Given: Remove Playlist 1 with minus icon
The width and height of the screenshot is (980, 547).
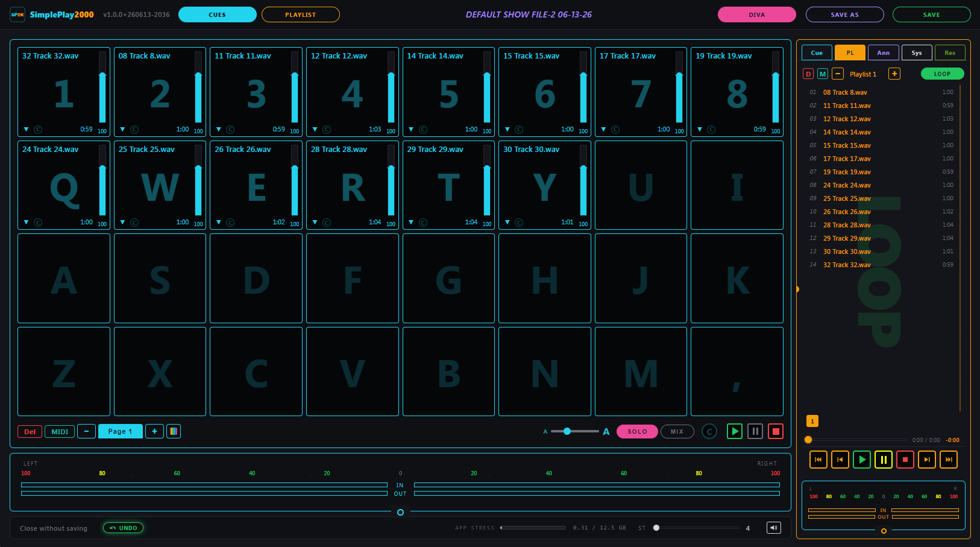Looking at the screenshot, I should [x=838, y=74].
